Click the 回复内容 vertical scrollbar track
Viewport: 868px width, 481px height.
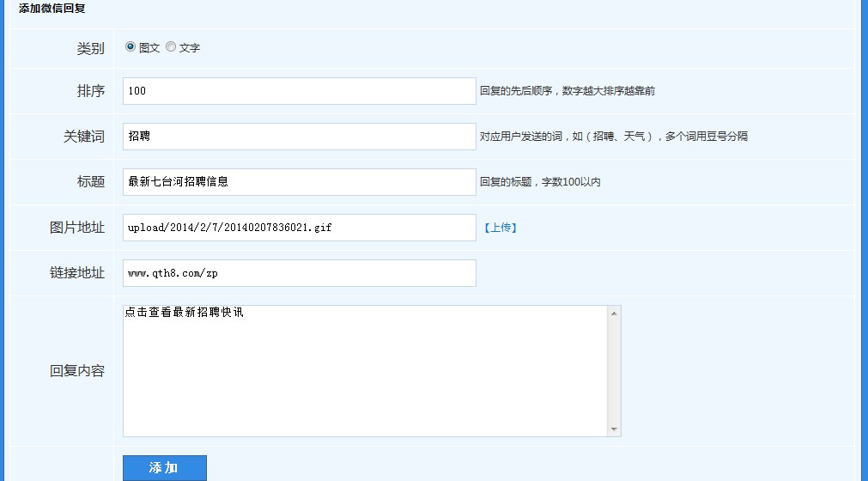point(614,371)
